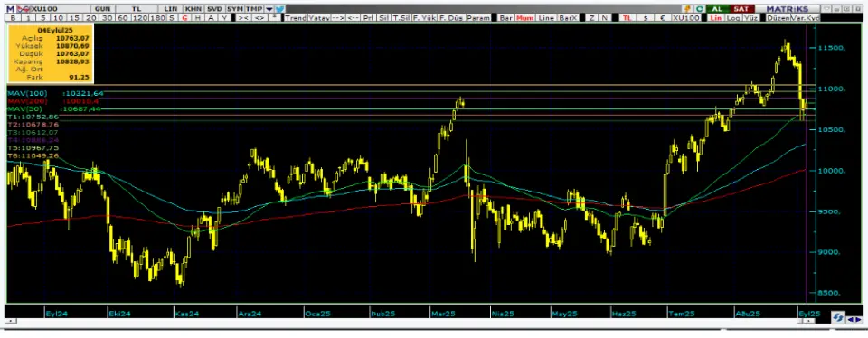
Task: Toggle the Log scale option
Action: click(733, 18)
